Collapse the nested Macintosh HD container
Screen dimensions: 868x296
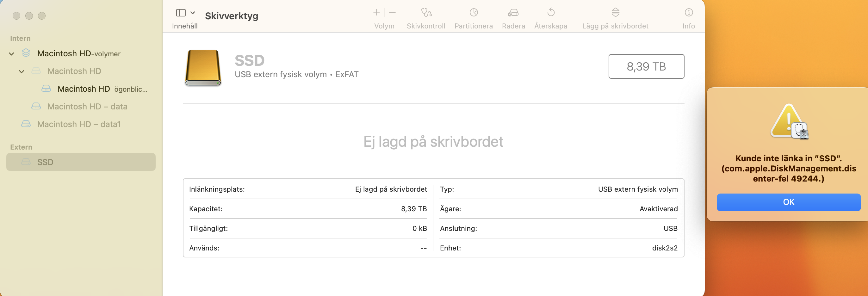tap(22, 71)
